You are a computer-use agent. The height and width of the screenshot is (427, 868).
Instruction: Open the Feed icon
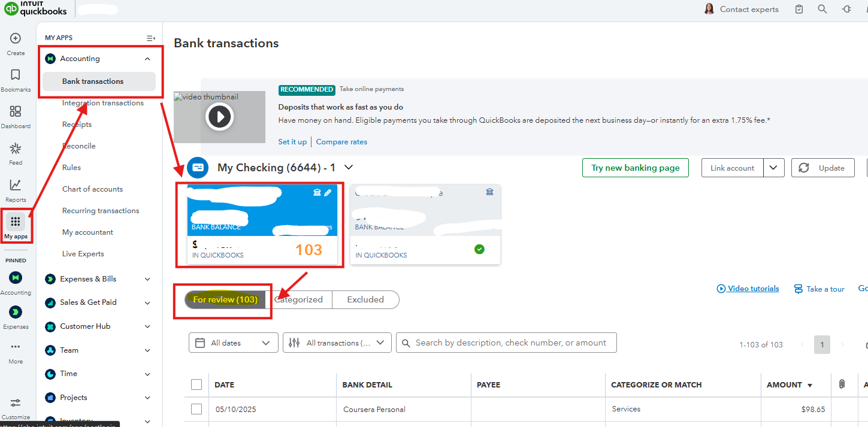point(16,148)
